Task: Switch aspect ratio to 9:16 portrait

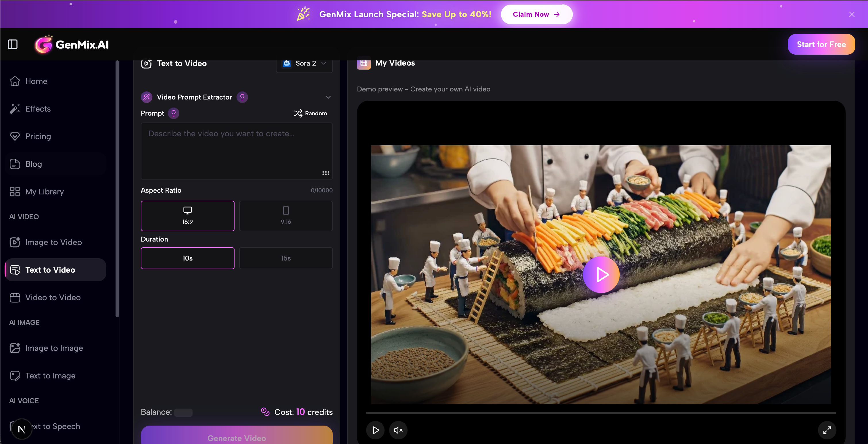Action: click(x=285, y=216)
